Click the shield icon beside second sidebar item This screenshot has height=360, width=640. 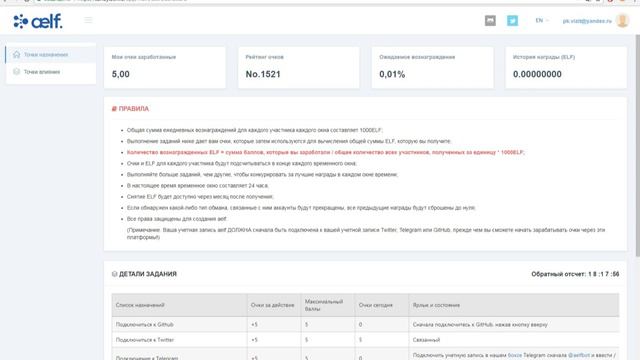16,71
